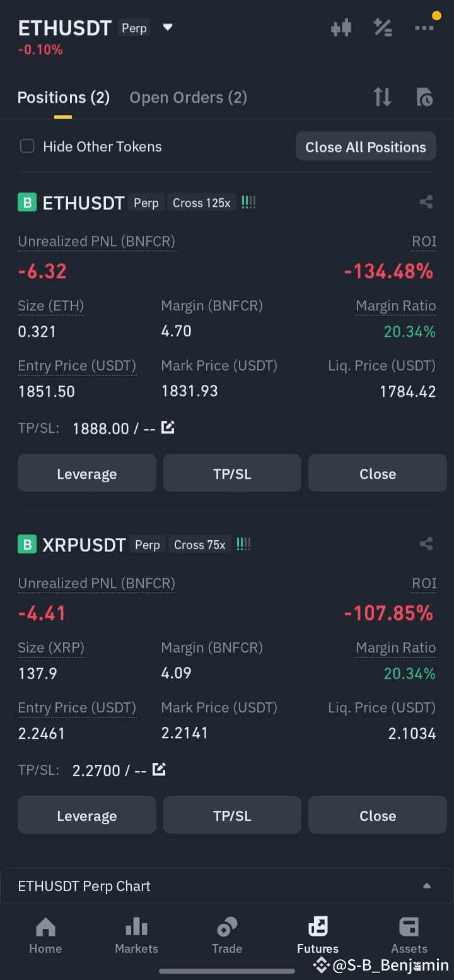Open the order history clock icon

pyautogui.click(x=424, y=97)
